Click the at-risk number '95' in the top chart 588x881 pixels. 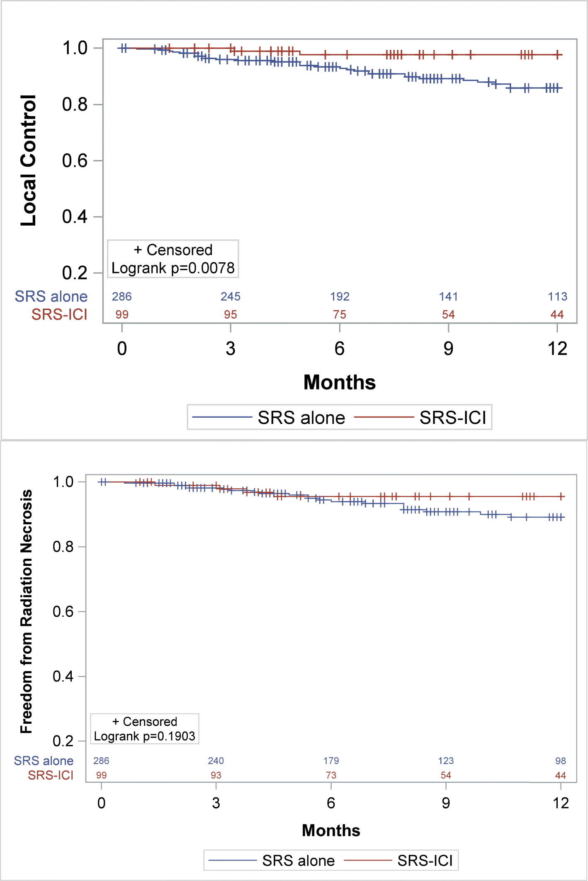click(231, 314)
